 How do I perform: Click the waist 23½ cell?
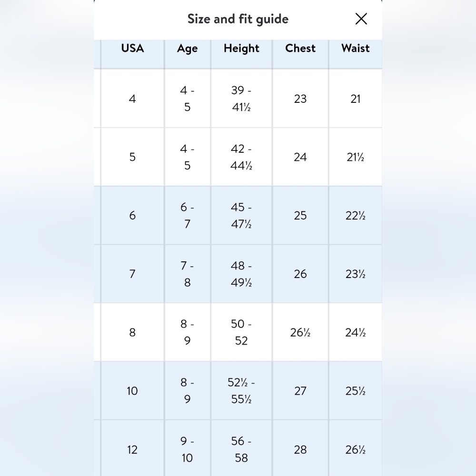(x=356, y=274)
